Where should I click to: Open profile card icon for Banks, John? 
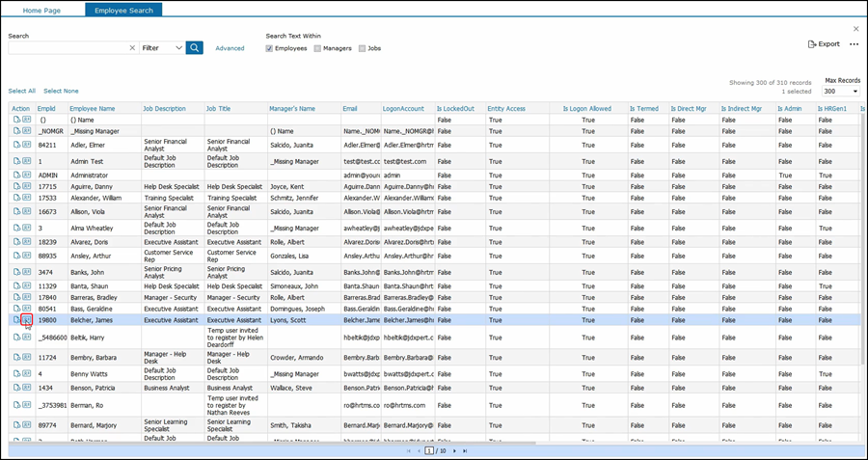point(27,271)
